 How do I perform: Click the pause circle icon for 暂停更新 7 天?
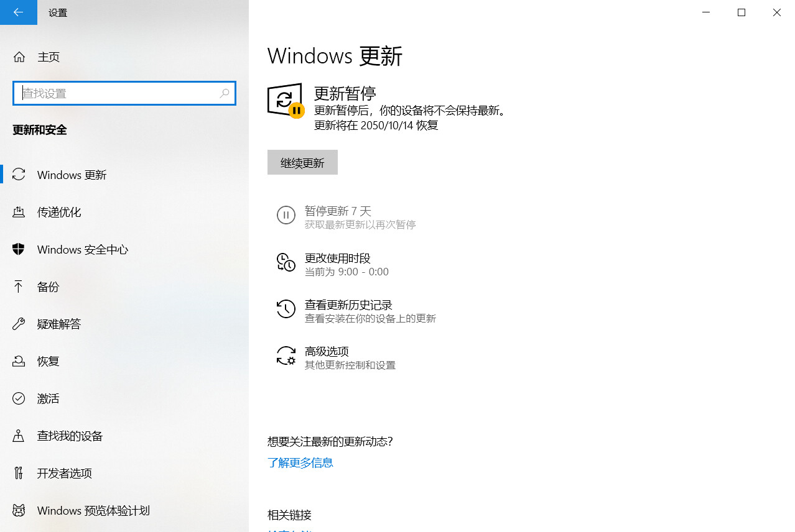coord(286,215)
